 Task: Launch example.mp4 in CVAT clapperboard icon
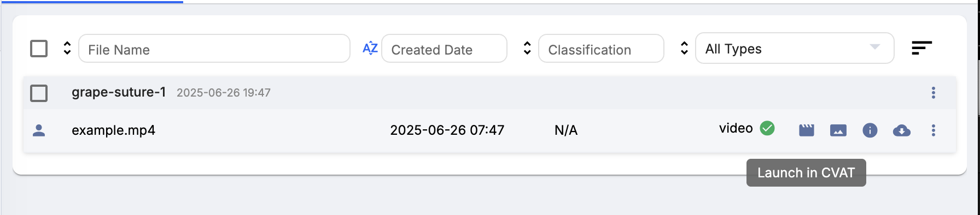pyautogui.click(x=807, y=130)
